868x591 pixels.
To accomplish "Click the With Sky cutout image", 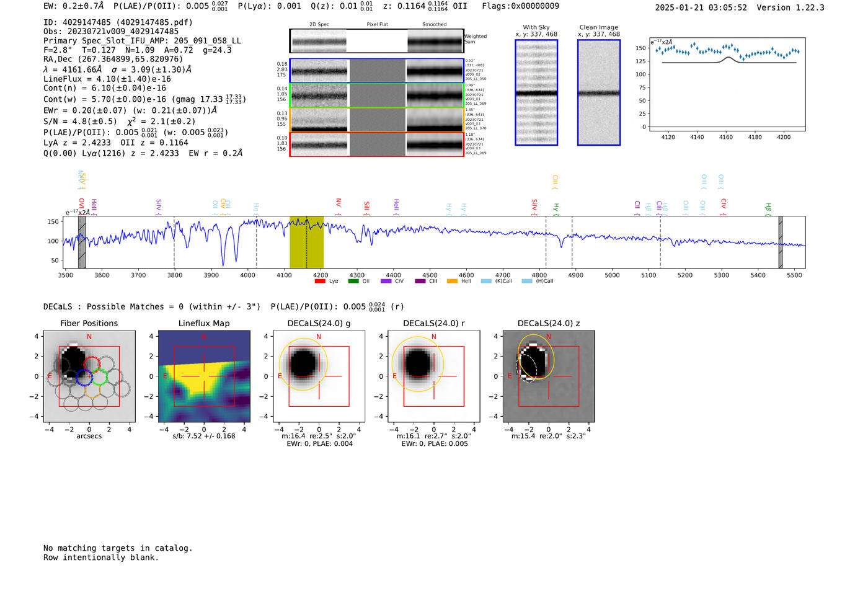I will click(x=536, y=92).
